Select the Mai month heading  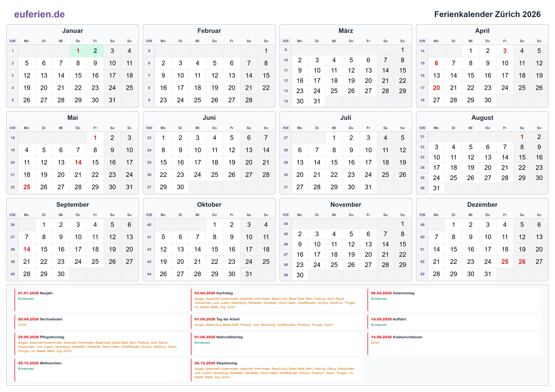point(72,118)
